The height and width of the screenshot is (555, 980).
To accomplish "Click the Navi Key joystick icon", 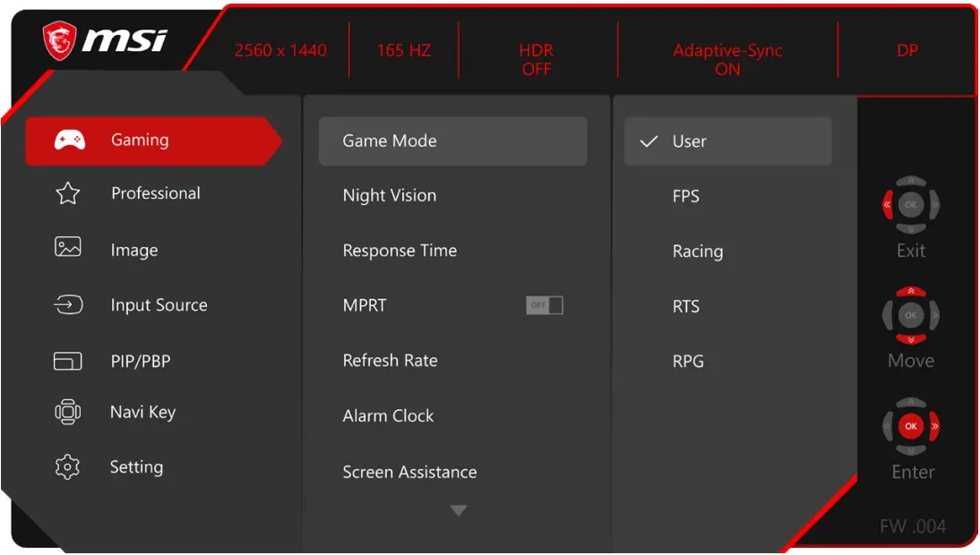I will 68,412.
